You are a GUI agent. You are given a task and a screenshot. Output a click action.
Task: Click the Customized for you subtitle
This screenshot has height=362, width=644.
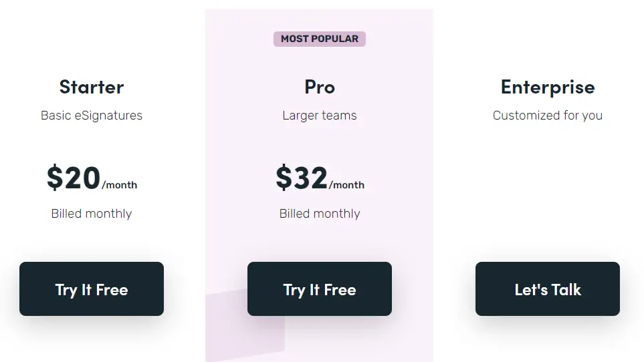(548, 116)
